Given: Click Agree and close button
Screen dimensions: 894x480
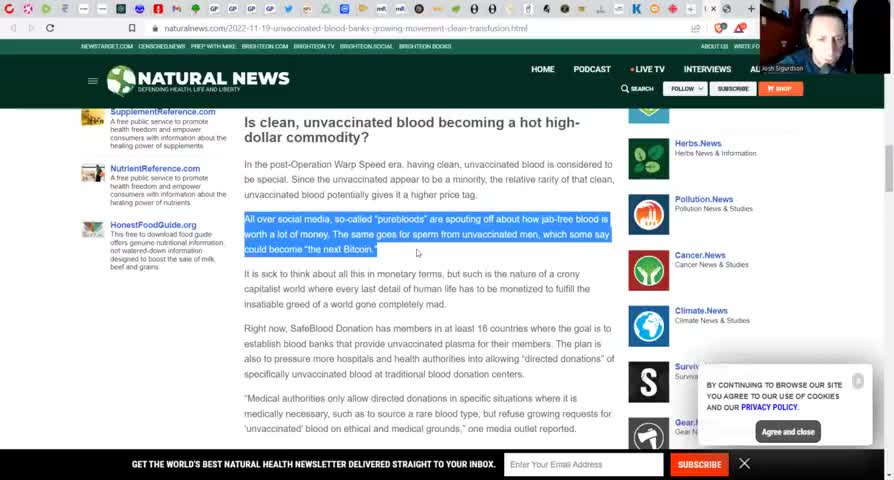Looking at the screenshot, I should coord(788,432).
